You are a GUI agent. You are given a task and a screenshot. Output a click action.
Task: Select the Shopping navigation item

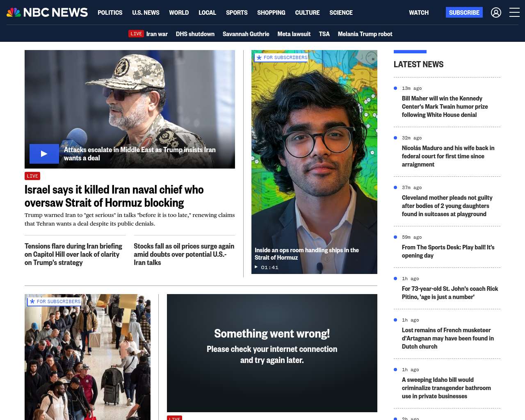click(x=271, y=13)
